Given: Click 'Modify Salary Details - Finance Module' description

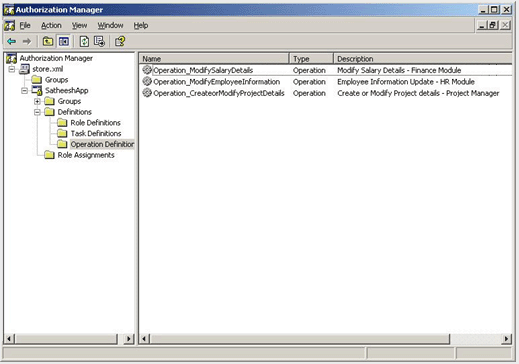Looking at the screenshot, I should click(399, 70).
